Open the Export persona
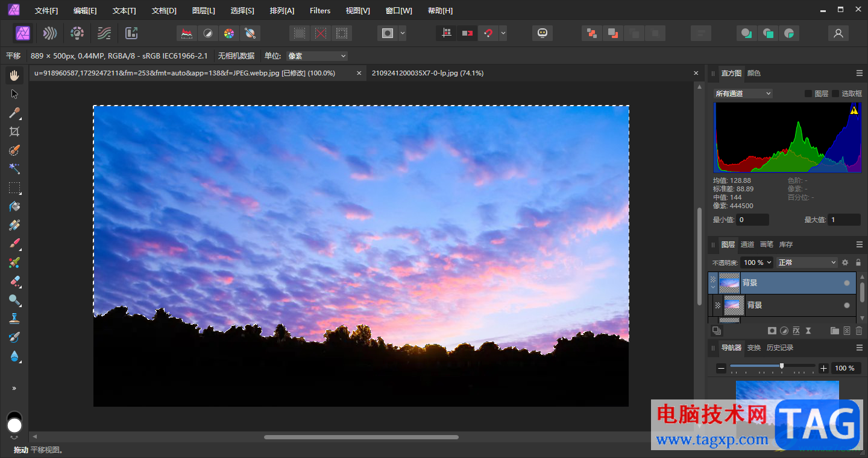 [131, 33]
